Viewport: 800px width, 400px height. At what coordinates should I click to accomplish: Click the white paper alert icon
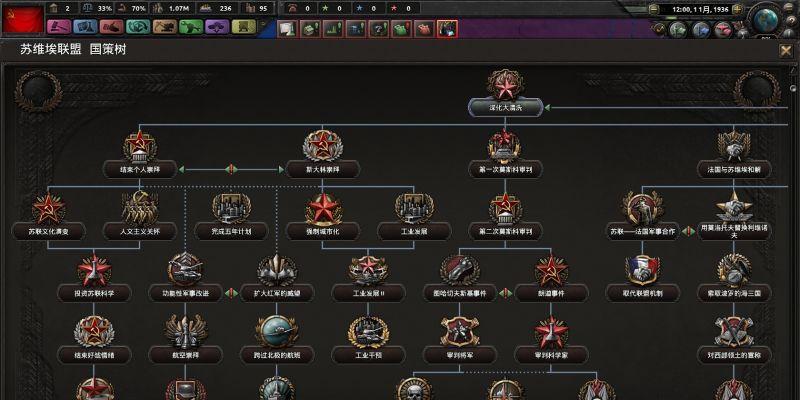pos(287,29)
